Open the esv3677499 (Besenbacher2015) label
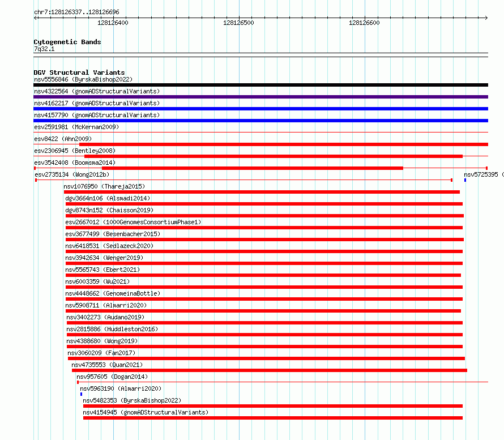 [x=113, y=234]
